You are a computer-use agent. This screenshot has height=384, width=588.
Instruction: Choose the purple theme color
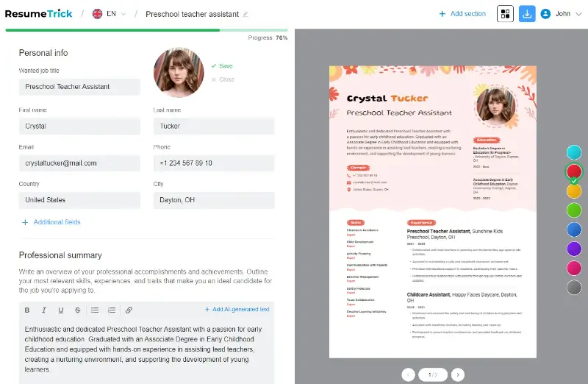coord(574,249)
